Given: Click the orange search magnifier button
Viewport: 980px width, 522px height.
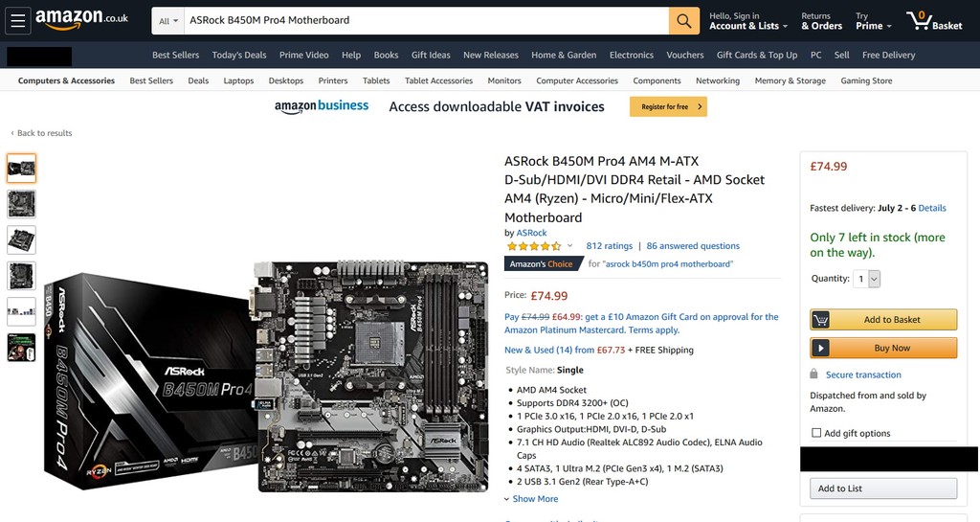Looking at the screenshot, I should (684, 21).
